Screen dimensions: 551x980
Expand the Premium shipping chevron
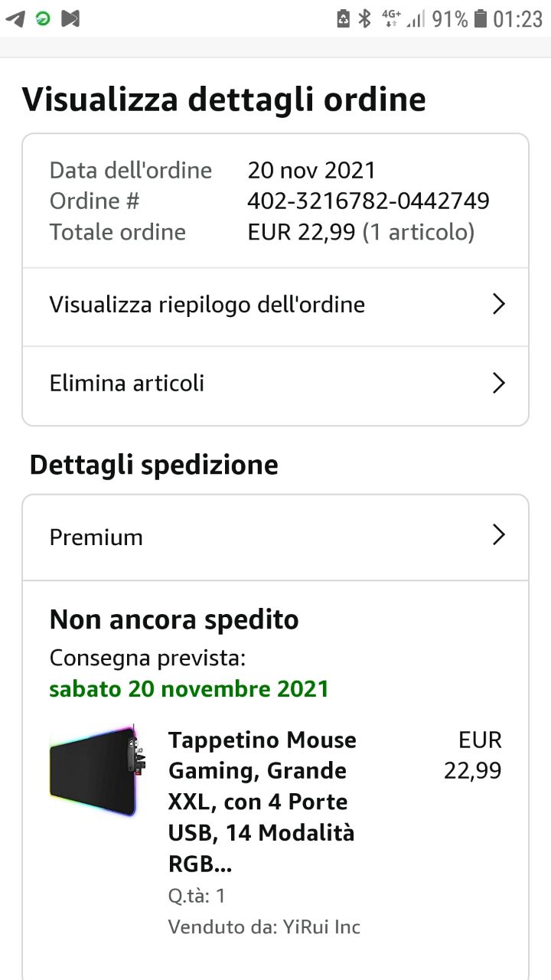tap(498, 535)
